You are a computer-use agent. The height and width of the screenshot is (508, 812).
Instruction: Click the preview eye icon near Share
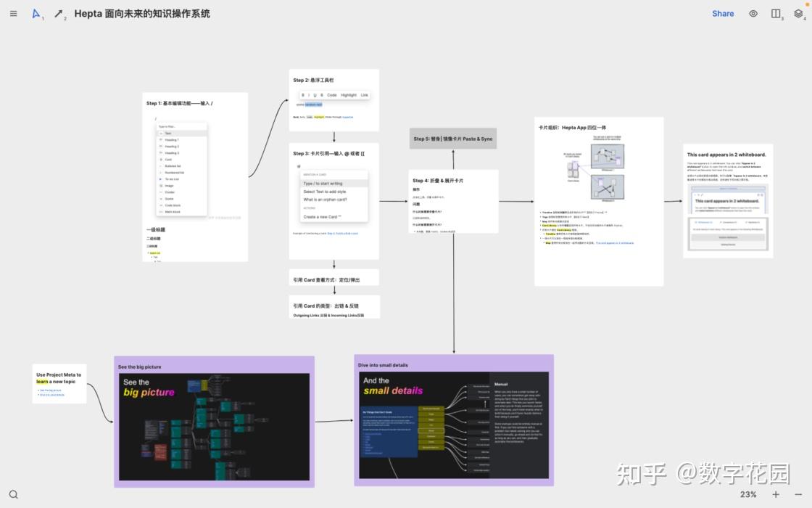tap(753, 13)
